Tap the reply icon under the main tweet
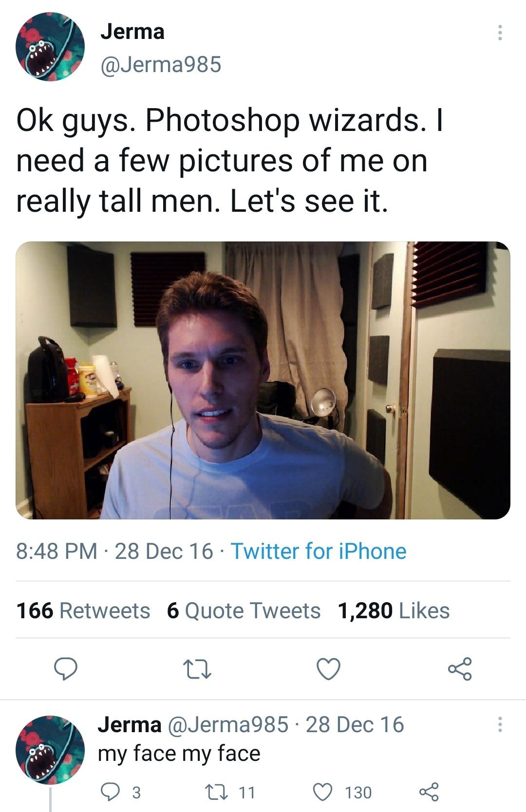The image size is (526, 812). pos(65,669)
